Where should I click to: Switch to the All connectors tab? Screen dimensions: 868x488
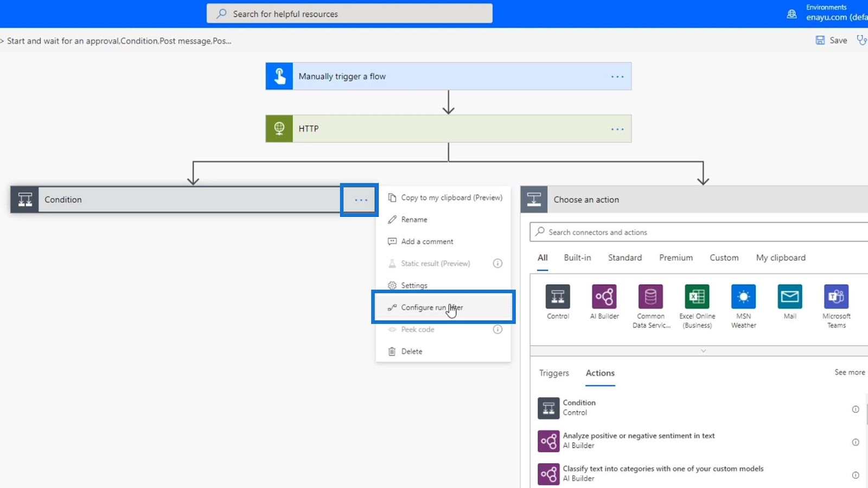[x=542, y=258]
